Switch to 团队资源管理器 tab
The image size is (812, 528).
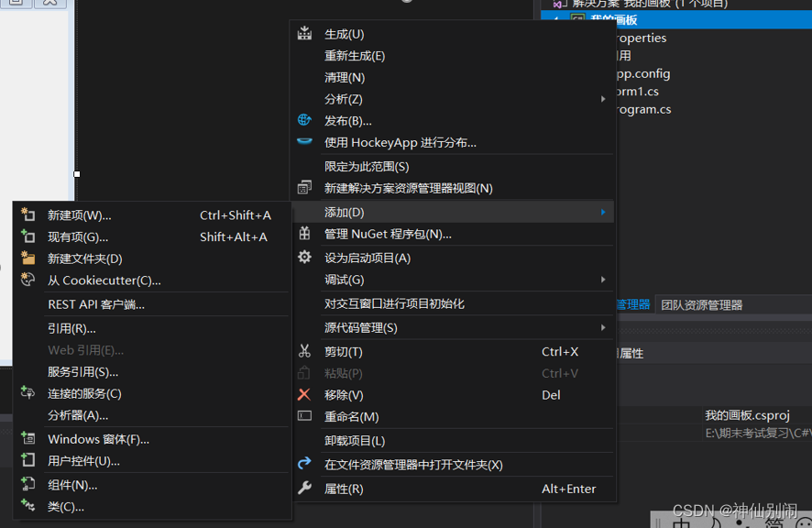click(701, 305)
